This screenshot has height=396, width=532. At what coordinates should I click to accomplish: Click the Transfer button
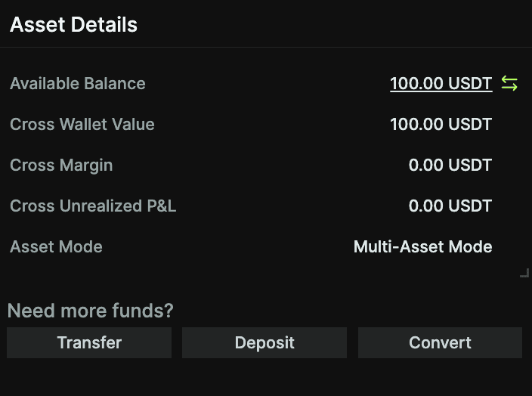[x=89, y=343]
